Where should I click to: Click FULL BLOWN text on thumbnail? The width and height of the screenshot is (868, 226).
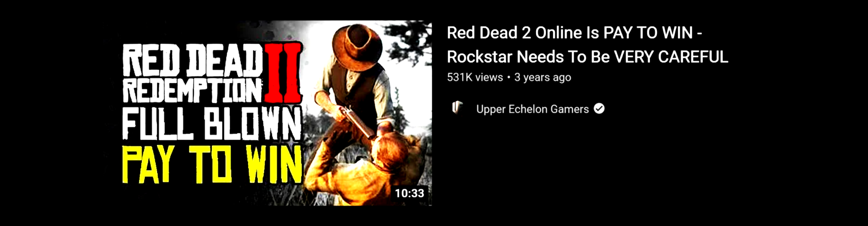(x=212, y=123)
